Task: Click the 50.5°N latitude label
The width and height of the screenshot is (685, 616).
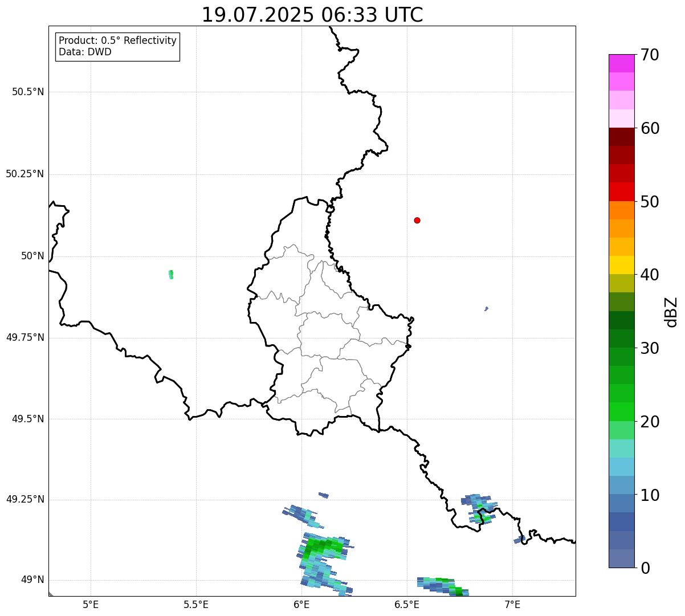Action: click(x=28, y=92)
